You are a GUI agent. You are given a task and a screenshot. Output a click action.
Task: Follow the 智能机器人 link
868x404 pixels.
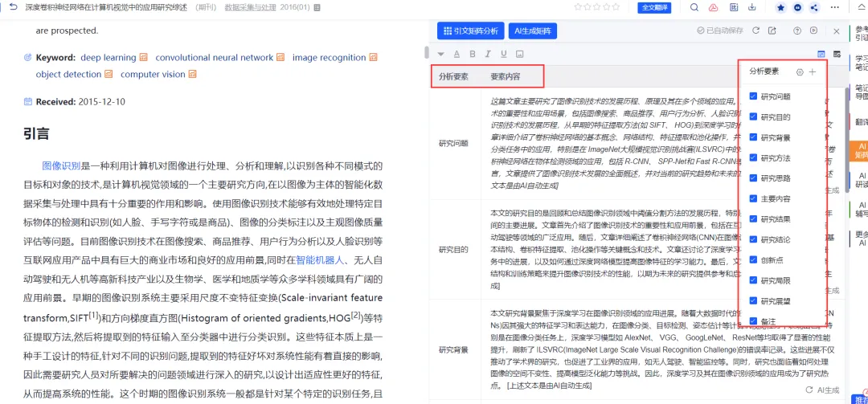(x=321, y=259)
